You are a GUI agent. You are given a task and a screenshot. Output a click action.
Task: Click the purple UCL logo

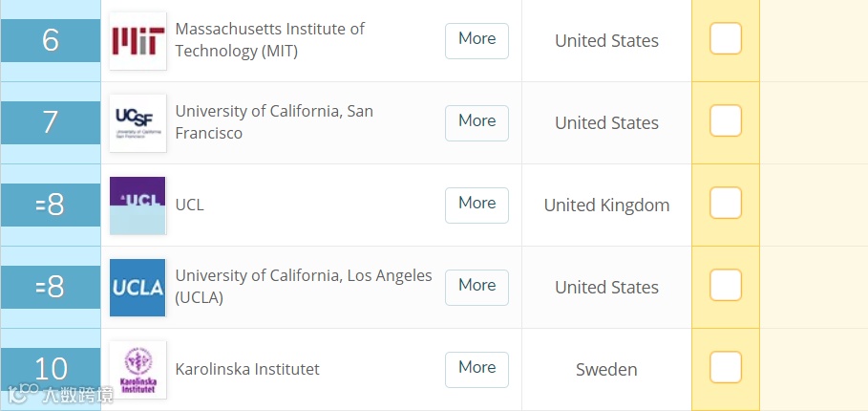click(138, 205)
